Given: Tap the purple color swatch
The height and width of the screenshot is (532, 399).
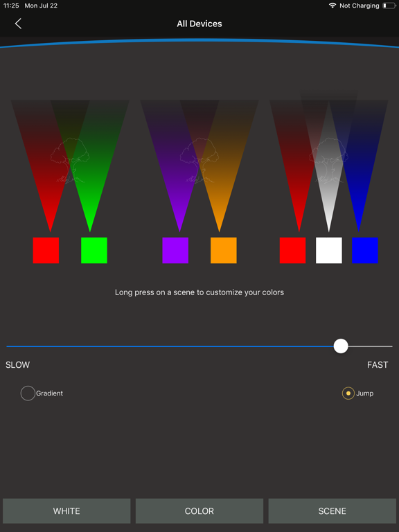Looking at the screenshot, I should point(175,250).
